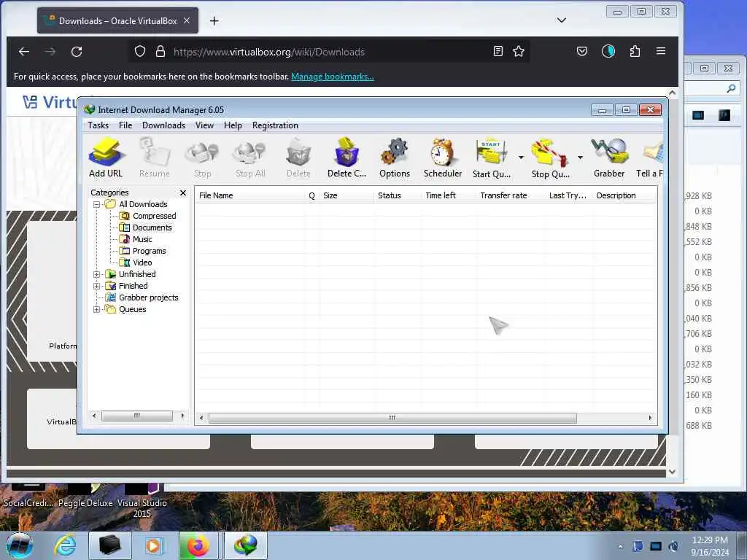Expand the Unfinished category node
Viewport: 747px width, 560px height.
[x=97, y=274]
